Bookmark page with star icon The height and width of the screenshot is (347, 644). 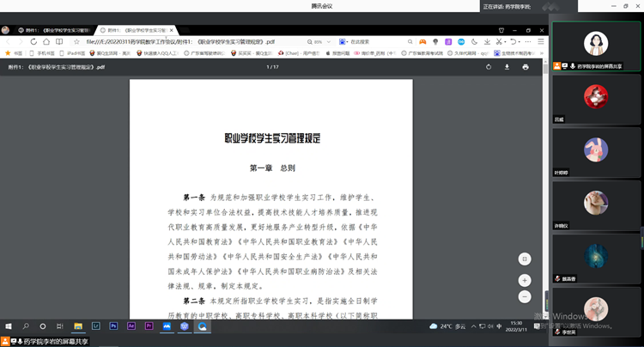(76, 41)
